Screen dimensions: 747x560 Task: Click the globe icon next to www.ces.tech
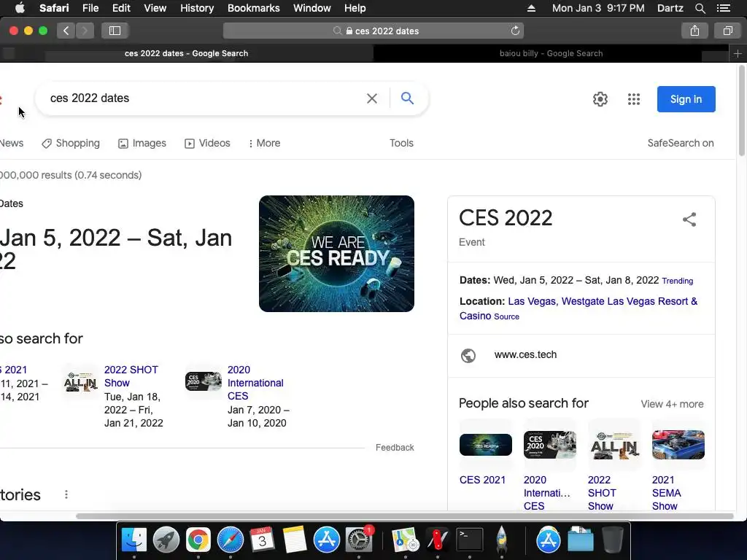click(x=468, y=355)
